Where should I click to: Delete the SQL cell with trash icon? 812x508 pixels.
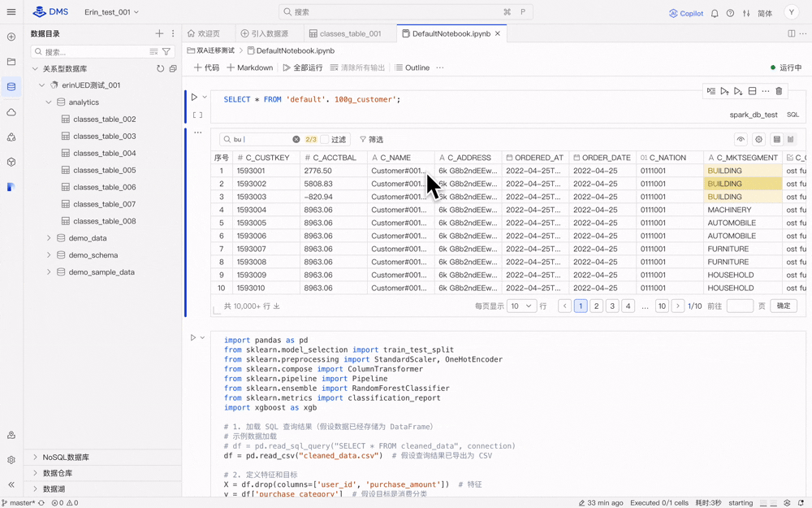pos(779,91)
